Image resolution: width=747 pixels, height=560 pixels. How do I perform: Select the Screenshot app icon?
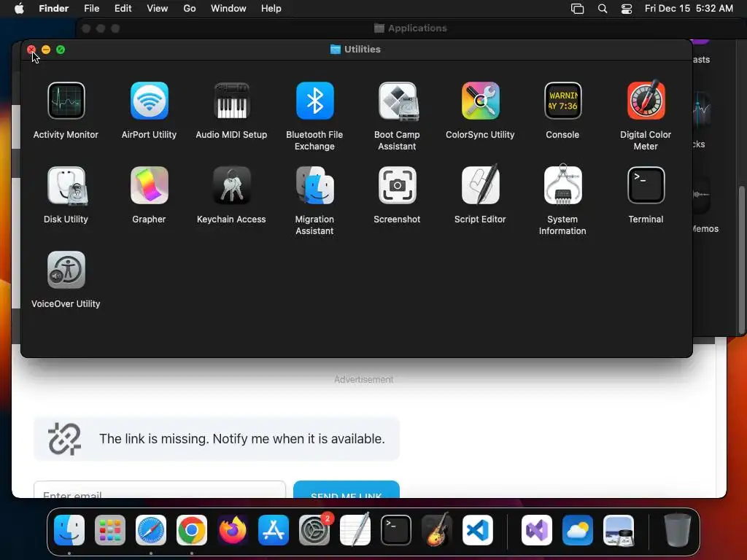click(x=398, y=185)
